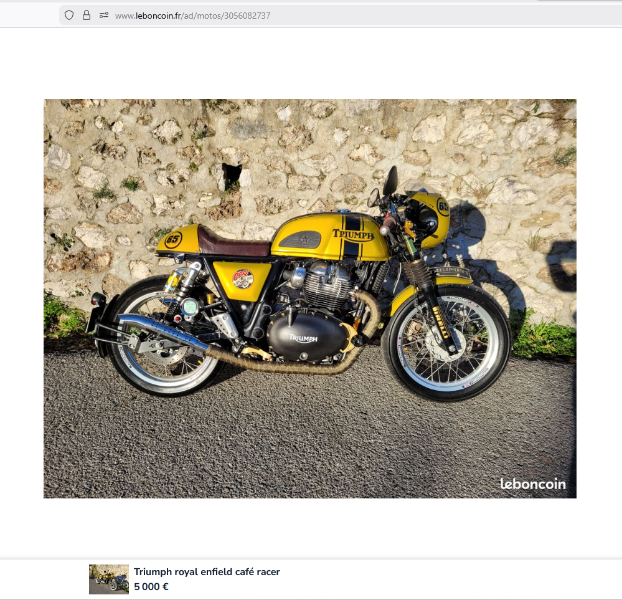Click the 5 000 € price
Image resolution: width=622 pixels, height=600 pixels.
pyautogui.click(x=151, y=587)
